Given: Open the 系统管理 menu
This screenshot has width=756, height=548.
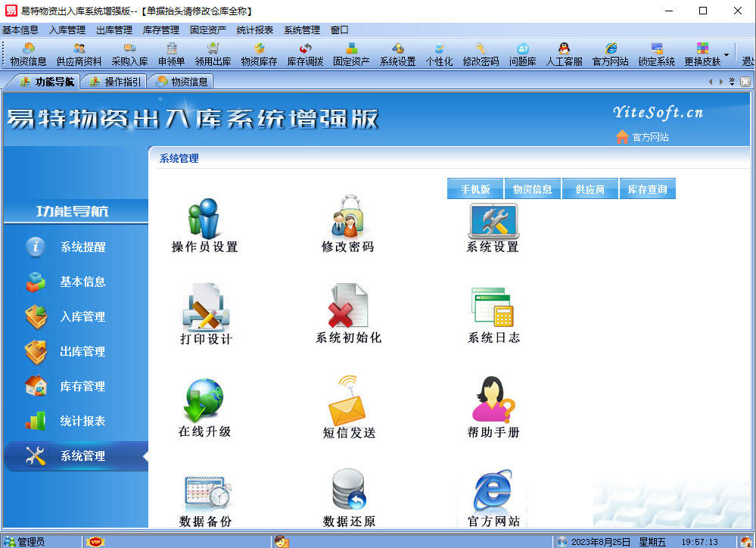Looking at the screenshot, I should [x=302, y=30].
